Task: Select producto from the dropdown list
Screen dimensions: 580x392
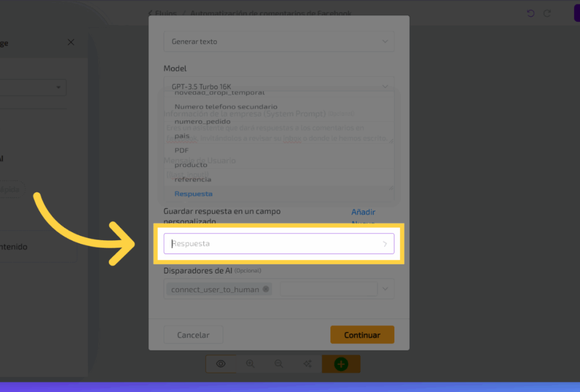Action: pyautogui.click(x=191, y=165)
